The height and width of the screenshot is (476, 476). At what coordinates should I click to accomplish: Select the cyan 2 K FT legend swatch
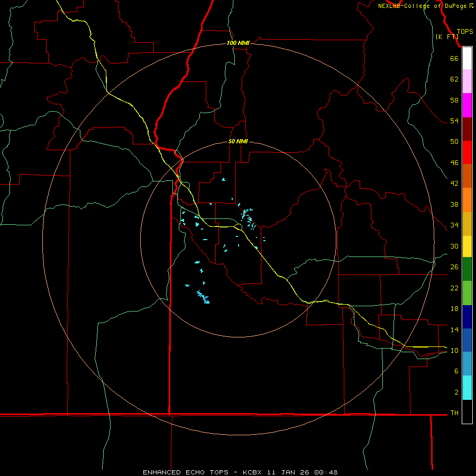pyautogui.click(x=467, y=388)
